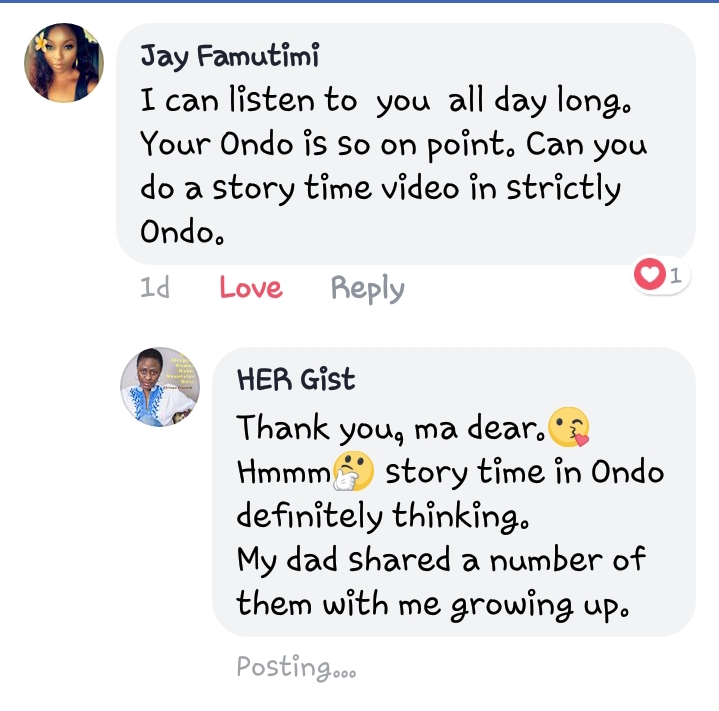Click the Jay Famutimi name link
The image size is (719, 711).
click(229, 57)
